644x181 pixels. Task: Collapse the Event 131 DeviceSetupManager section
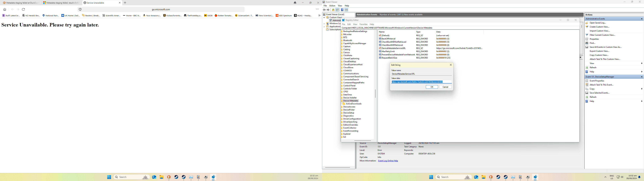pos(641,77)
